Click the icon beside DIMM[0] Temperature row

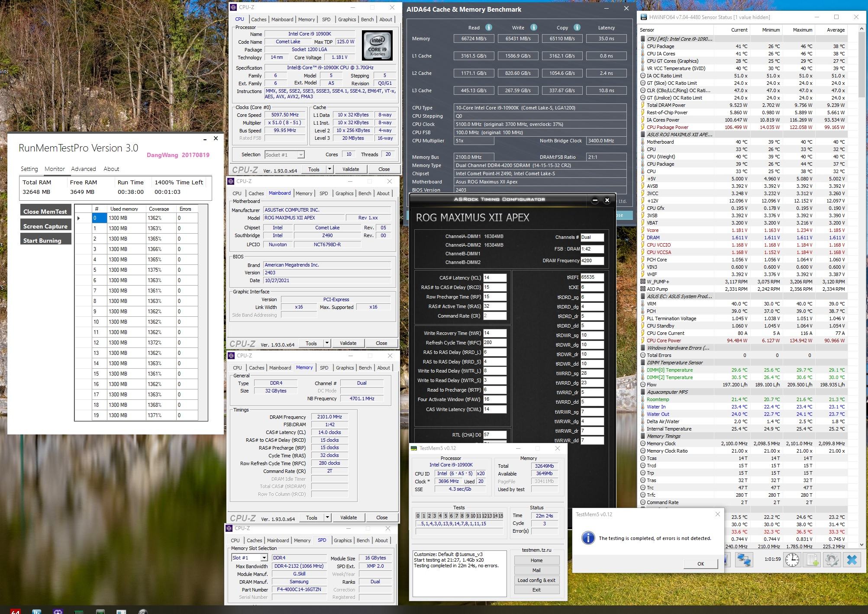[x=643, y=370]
